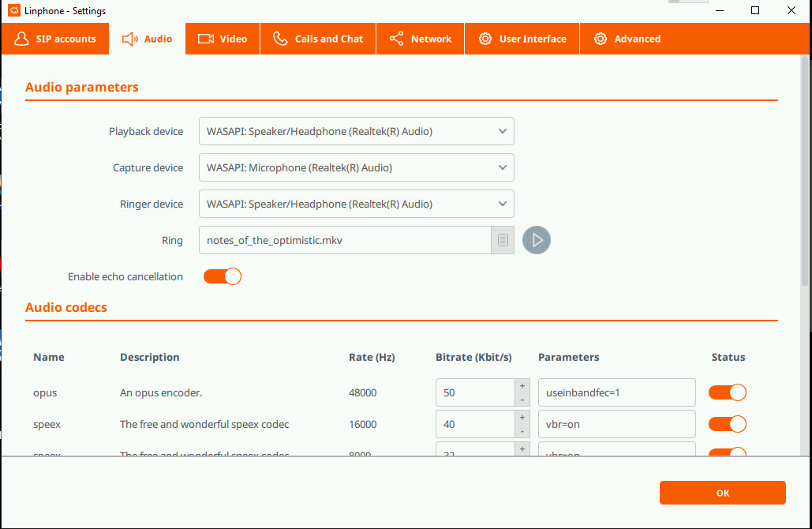
Task: Increase opus bitrate with plus button
Action: tap(521, 386)
